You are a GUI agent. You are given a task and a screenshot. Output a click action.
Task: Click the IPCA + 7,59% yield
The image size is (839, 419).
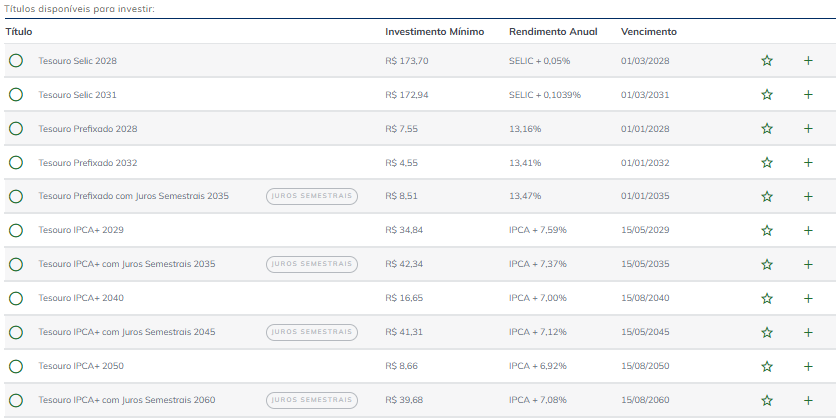point(538,230)
